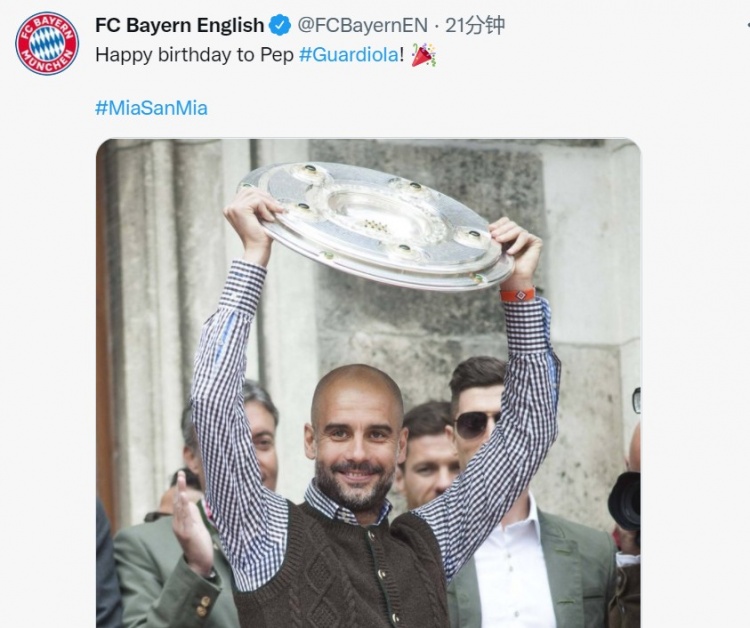The height and width of the screenshot is (628, 750).
Task: Visit the @FCBayernEN handle
Action: click(362, 25)
